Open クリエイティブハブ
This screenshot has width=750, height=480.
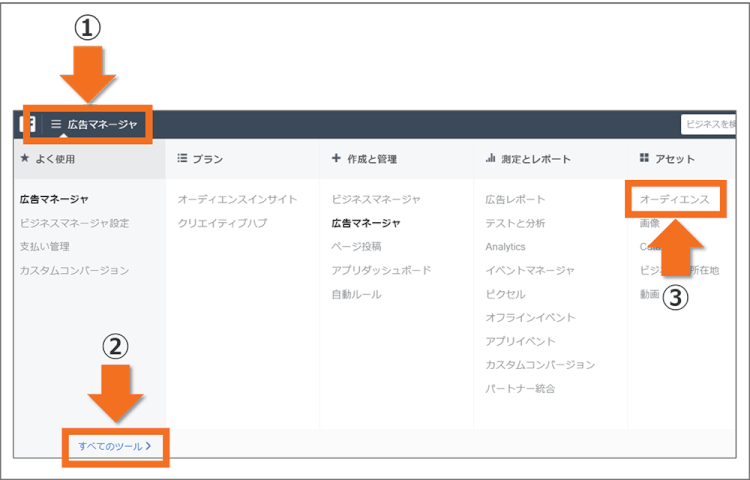(222, 223)
